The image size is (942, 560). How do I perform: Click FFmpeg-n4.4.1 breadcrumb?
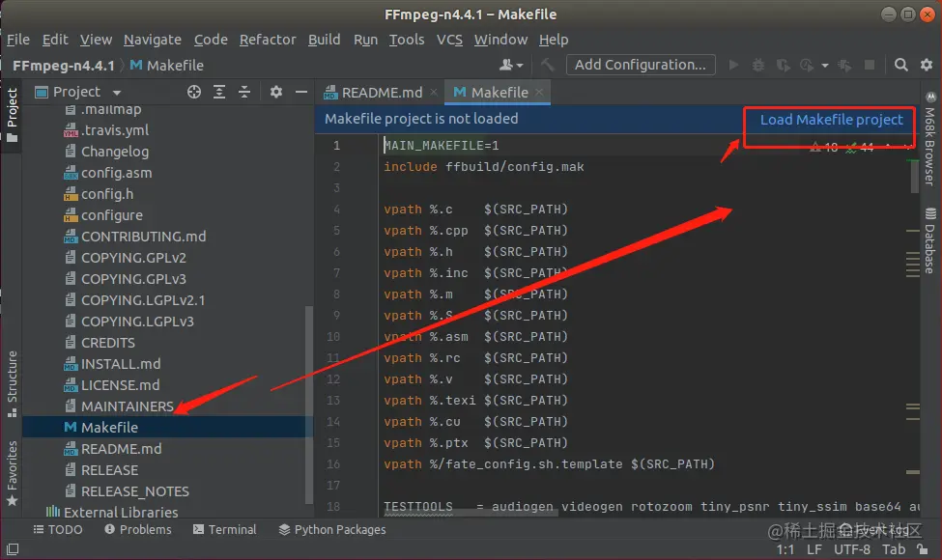[64, 66]
